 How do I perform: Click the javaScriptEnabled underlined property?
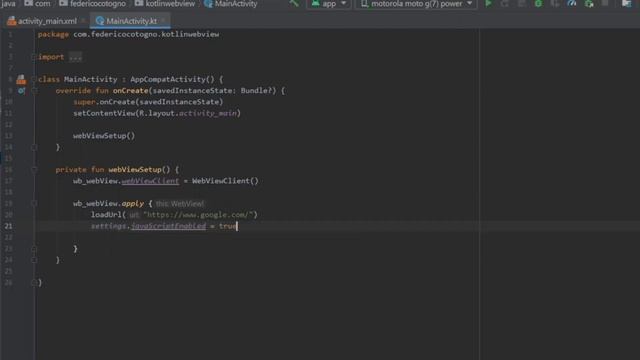[x=168, y=226]
